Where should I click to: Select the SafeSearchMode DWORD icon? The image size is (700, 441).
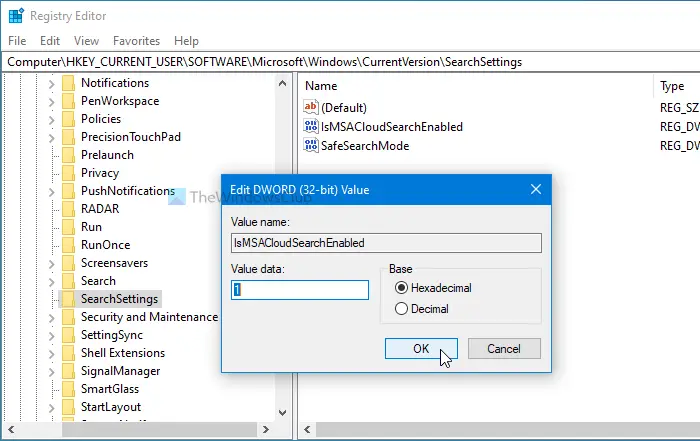tap(311, 146)
